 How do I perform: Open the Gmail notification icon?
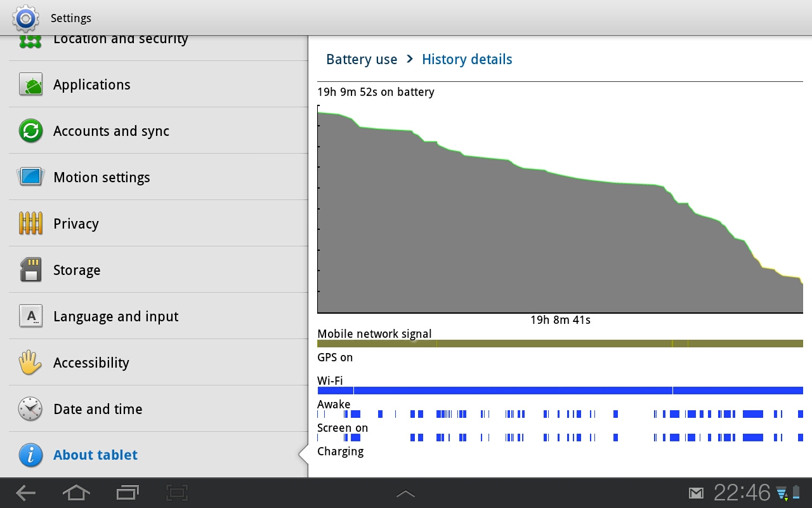coord(697,493)
